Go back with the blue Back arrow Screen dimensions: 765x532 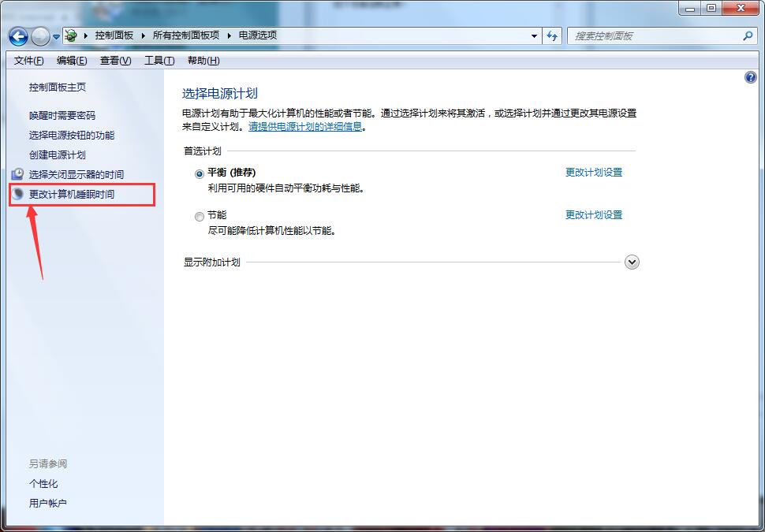pos(19,36)
